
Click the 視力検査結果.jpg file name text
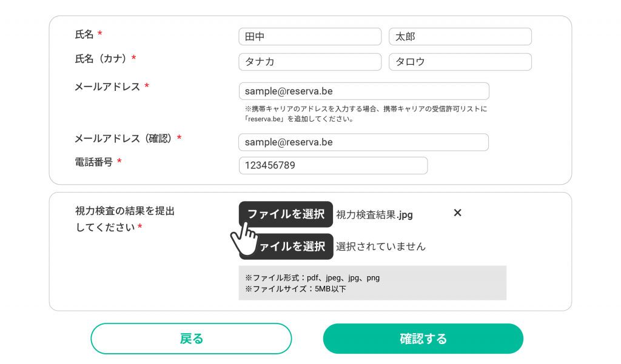(x=374, y=215)
